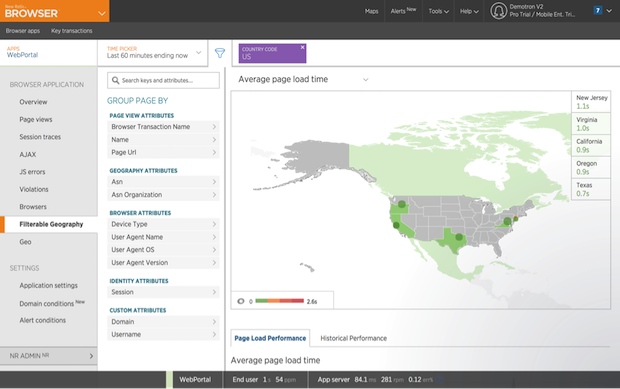The width and height of the screenshot is (620, 389).
Task: Open Alert conditions settings
Action: (42, 320)
